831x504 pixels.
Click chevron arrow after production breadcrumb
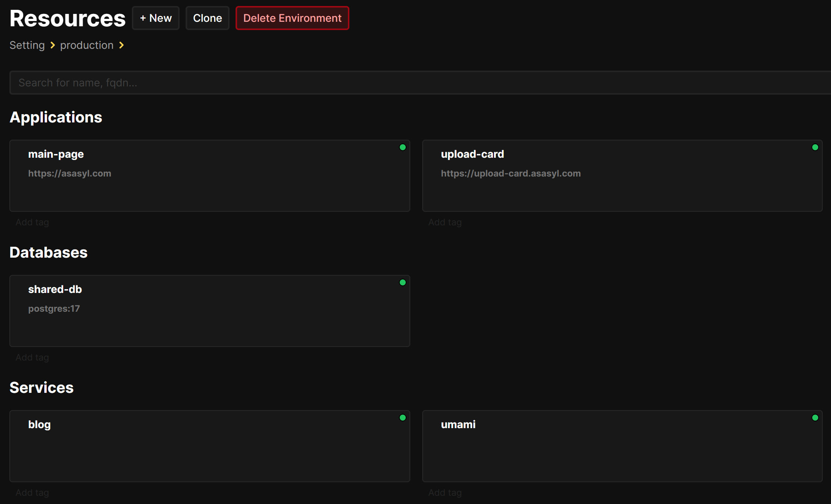click(121, 45)
